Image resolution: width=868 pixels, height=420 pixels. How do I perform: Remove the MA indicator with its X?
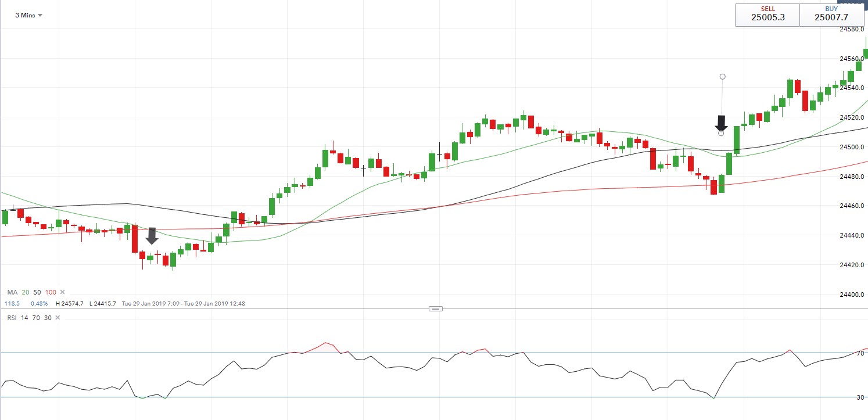coord(63,292)
